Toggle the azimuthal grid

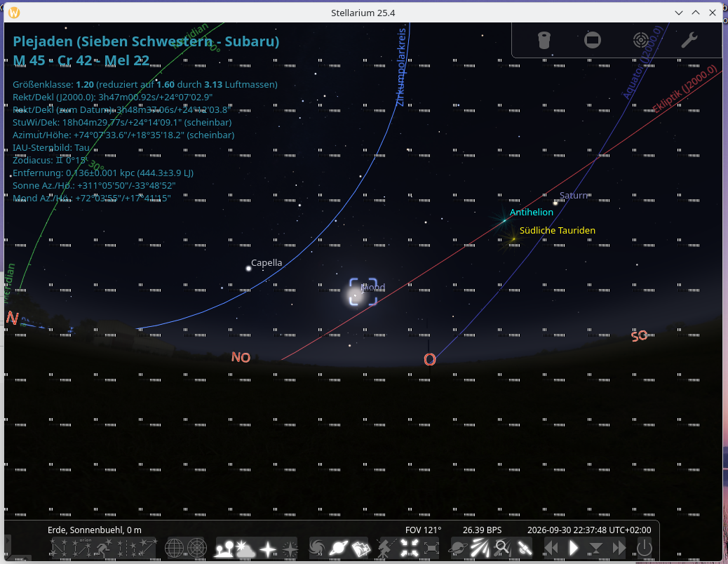tap(197, 549)
